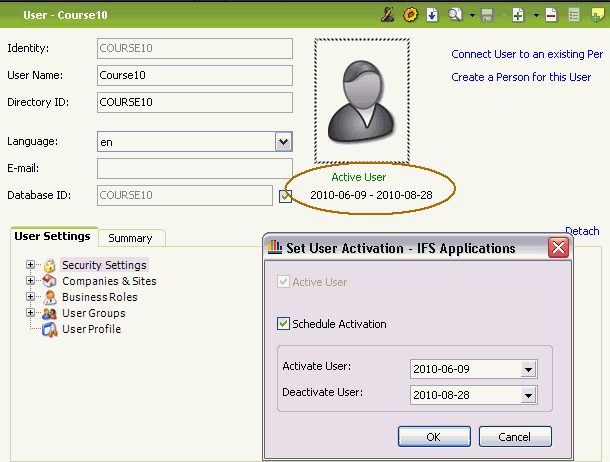Screen dimensions: 610x462
Task: Click Create a Person for this User link
Action: pyautogui.click(x=520, y=77)
